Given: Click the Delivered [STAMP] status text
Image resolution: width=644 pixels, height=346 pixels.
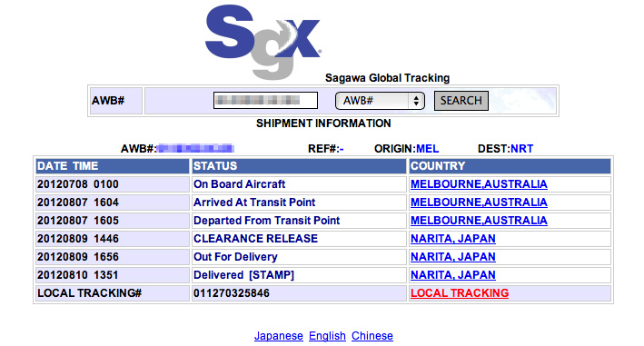Looking at the screenshot, I should click(x=243, y=275).
